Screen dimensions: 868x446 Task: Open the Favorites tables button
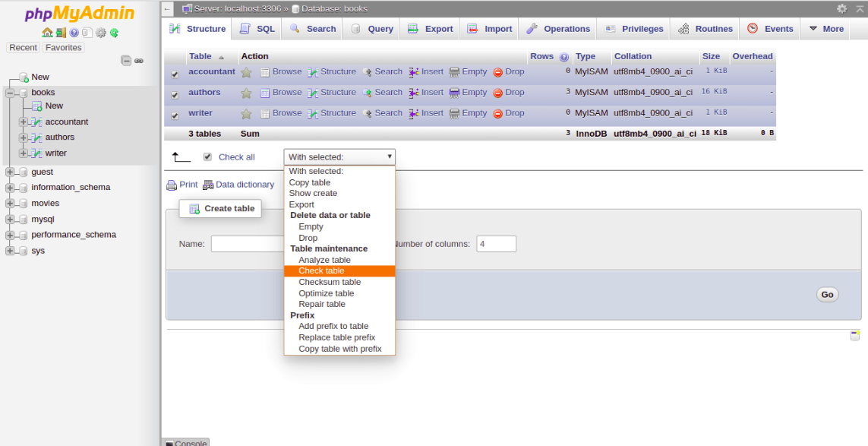64,48
